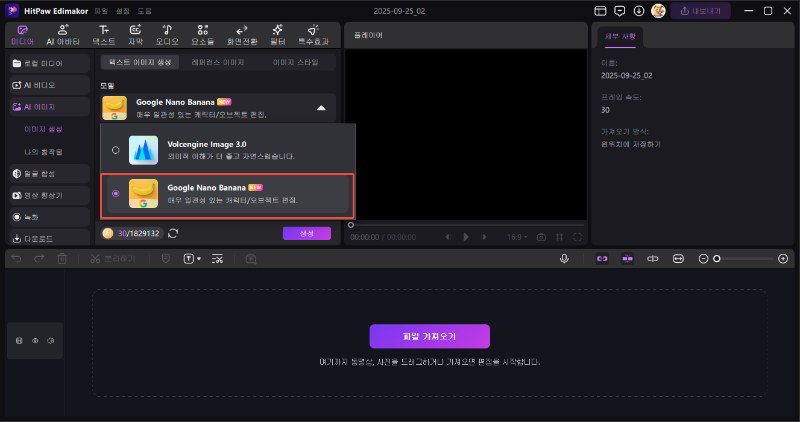Open the Subtitles (CC) tool

135,35
